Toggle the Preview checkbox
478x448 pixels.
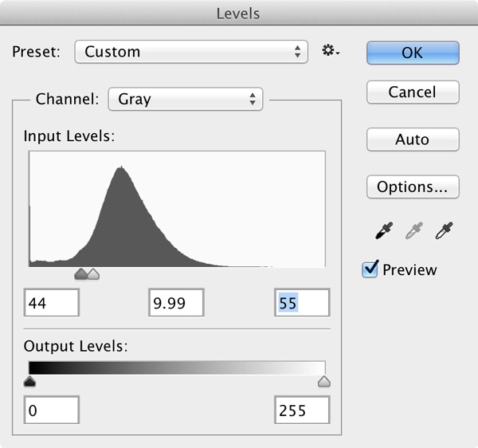(370, 269)
